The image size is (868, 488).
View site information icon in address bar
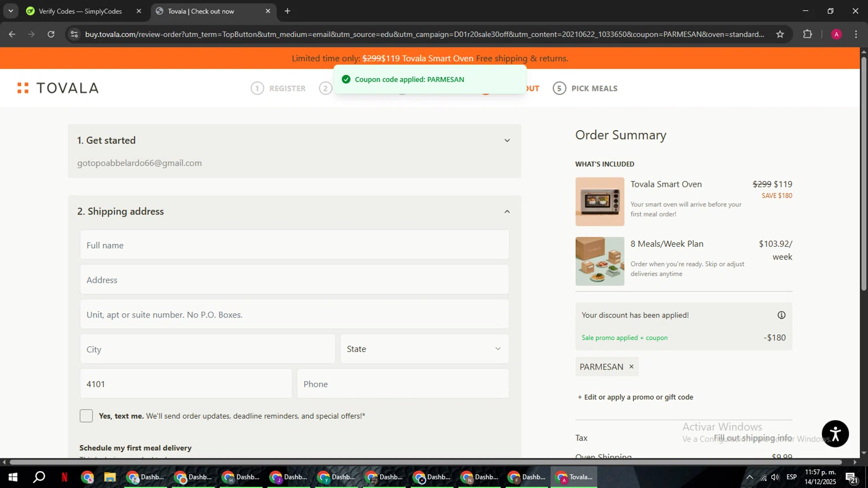tap(73, 34)
